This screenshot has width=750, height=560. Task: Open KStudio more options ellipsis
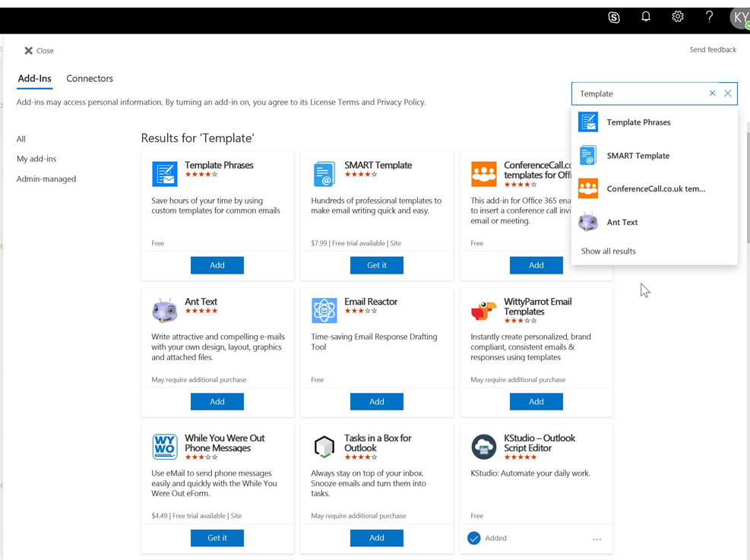[597, 539]
